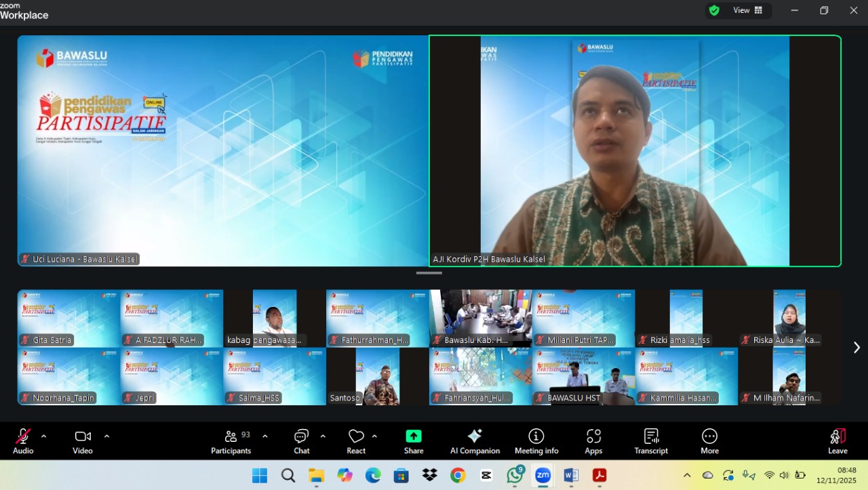This screenshot has height=490, width=868.
Task: Click the Zoom icon in taskbar
Action: (543, 476)
